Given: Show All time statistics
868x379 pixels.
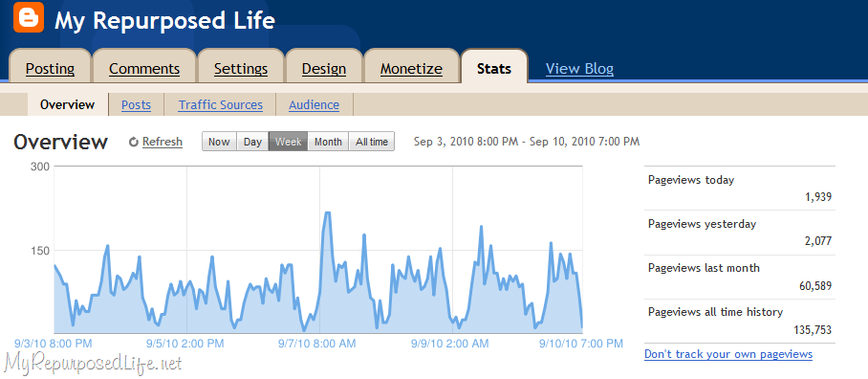Looking at the screenshot, I should pyautogui.click(x=372, y=142).
